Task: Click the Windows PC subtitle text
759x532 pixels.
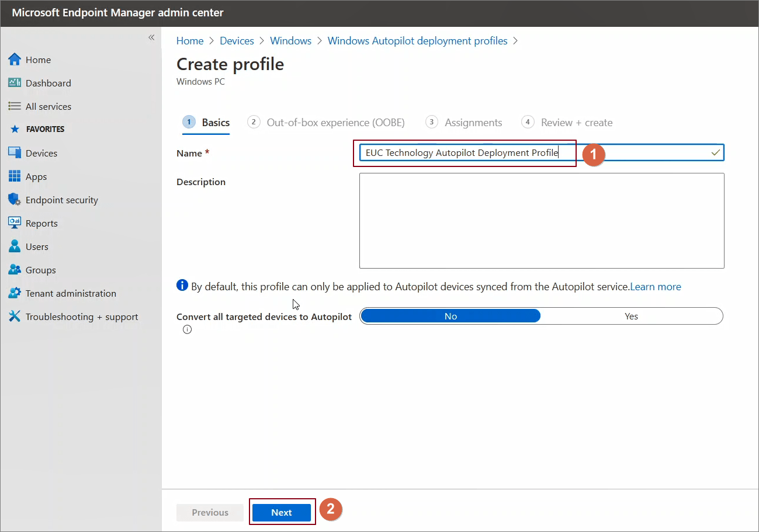Action: [200, 82]
